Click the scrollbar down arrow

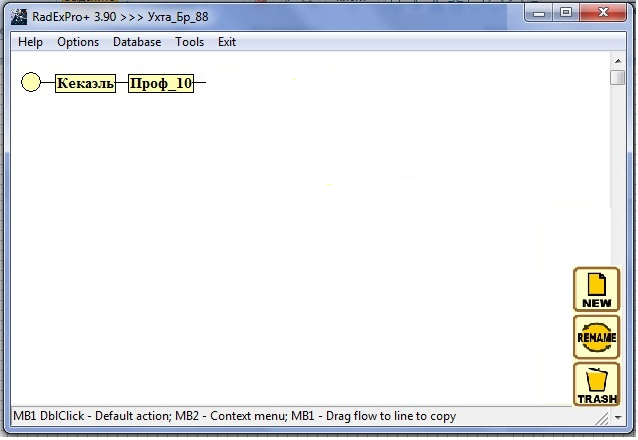[x=618, y=417]
